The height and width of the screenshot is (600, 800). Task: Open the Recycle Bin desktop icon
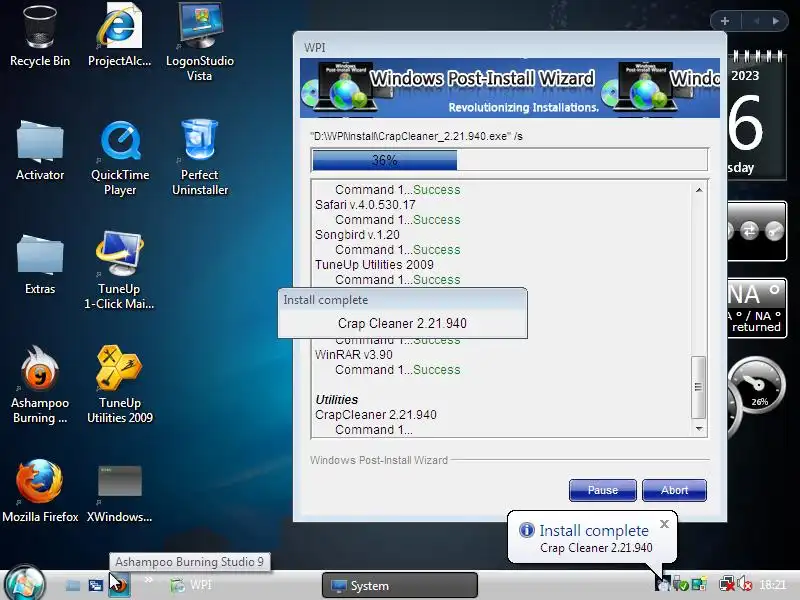click(x=40, y=36)
